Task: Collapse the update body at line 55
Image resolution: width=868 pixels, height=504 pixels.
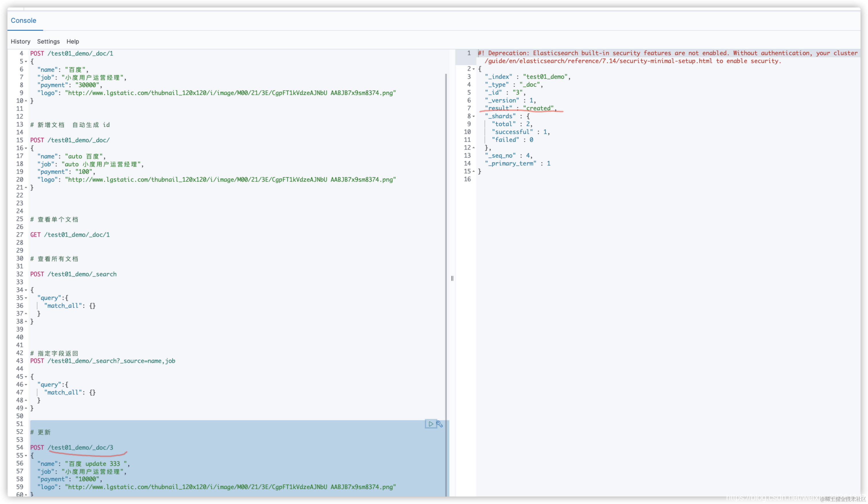Action: [x=26, y=456]
